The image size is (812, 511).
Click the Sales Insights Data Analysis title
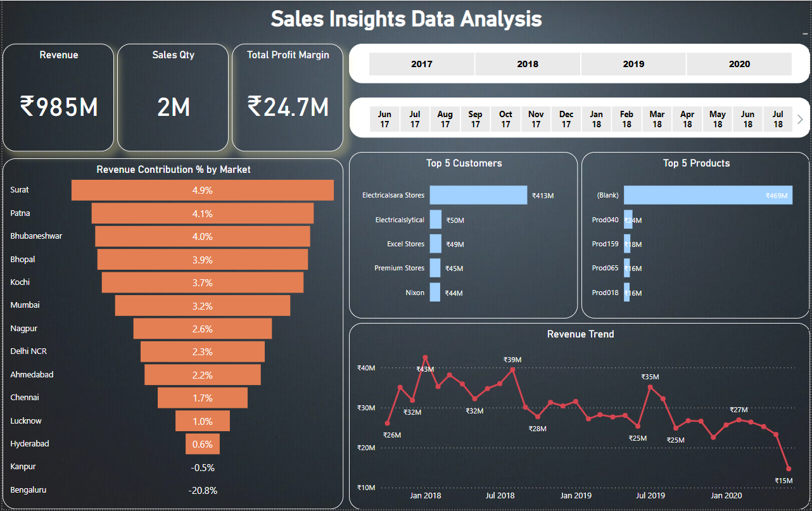406,19
